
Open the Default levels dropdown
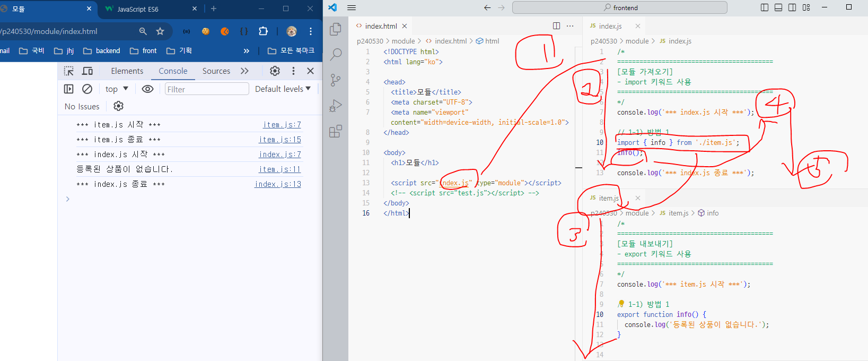(x=283, y=89)
